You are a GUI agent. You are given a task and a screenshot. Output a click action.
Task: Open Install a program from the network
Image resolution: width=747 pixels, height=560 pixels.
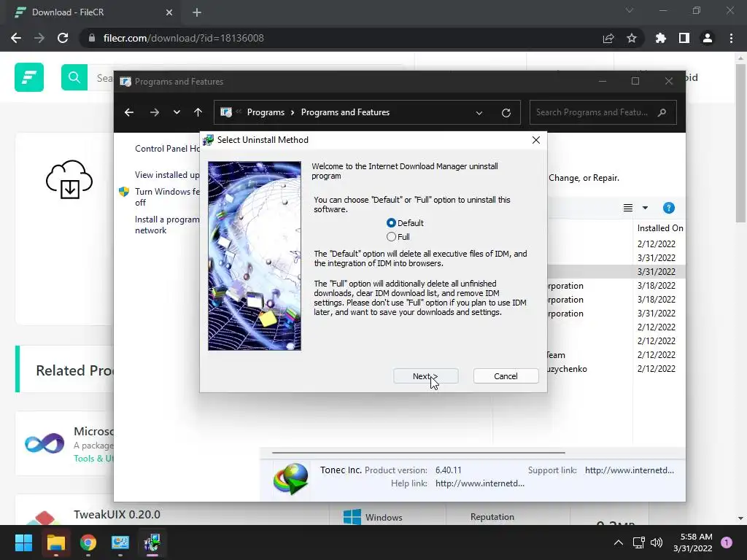[167, 225]
